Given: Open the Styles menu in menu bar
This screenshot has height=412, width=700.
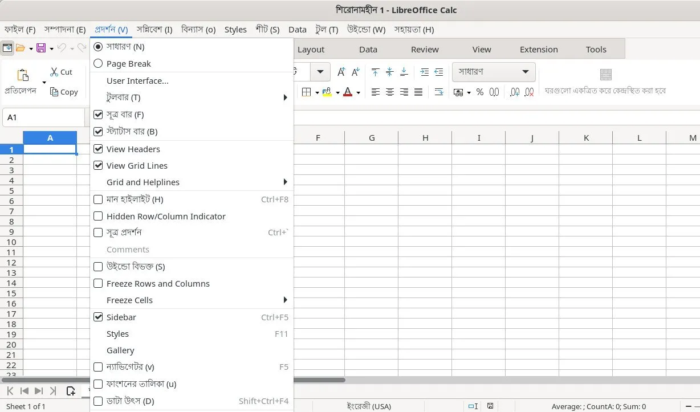Looking at the screenshot, I should [x=235, y=30].
